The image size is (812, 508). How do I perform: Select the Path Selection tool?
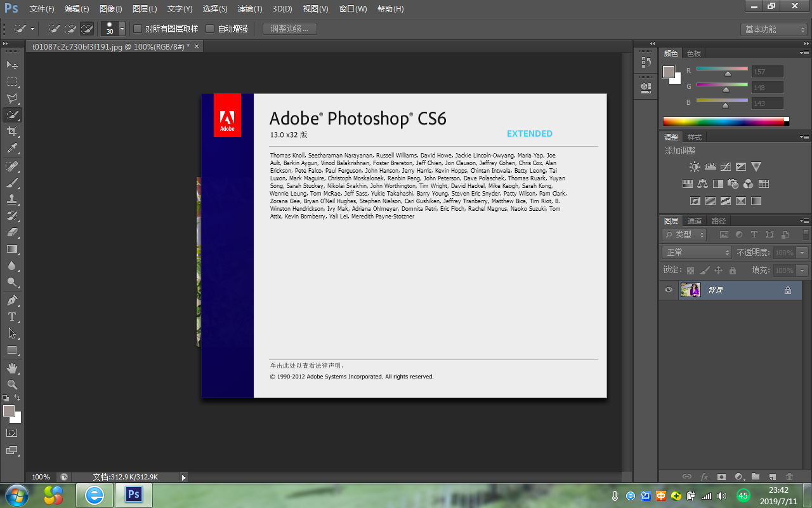(x=12, y=333)
